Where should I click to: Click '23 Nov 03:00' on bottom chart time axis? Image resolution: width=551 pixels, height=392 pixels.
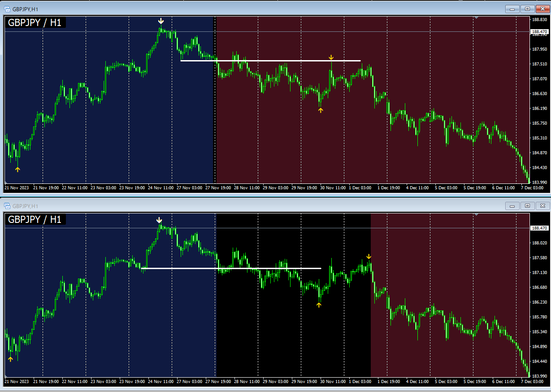pos(103,382)
